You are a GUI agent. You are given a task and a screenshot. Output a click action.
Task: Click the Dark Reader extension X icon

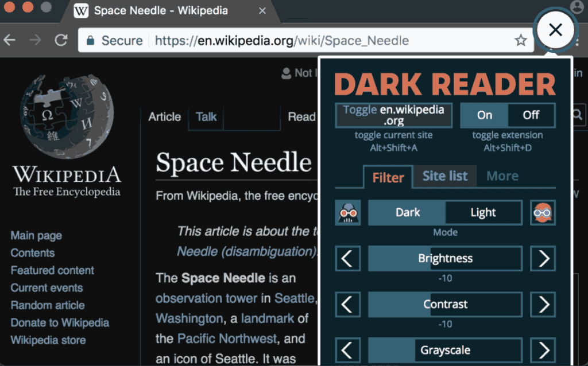pyautogui.click(x=555, y=30)
